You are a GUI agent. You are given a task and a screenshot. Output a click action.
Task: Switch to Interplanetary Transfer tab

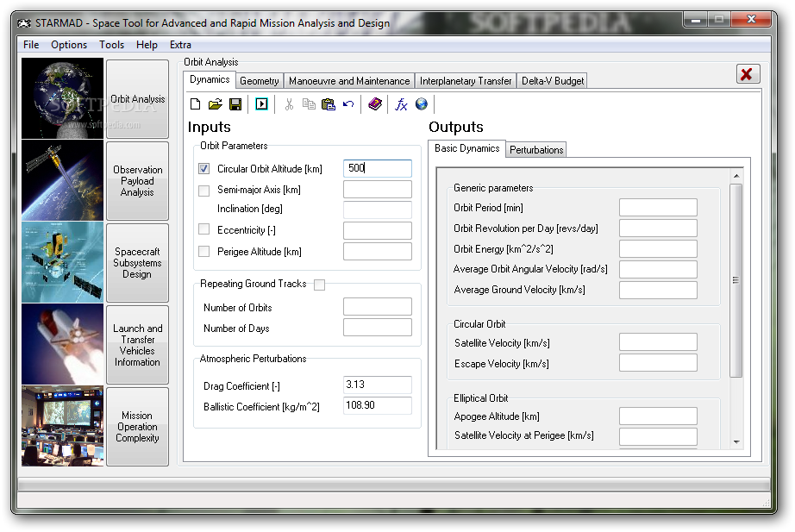pyautogui.click(x=466, y=81)
